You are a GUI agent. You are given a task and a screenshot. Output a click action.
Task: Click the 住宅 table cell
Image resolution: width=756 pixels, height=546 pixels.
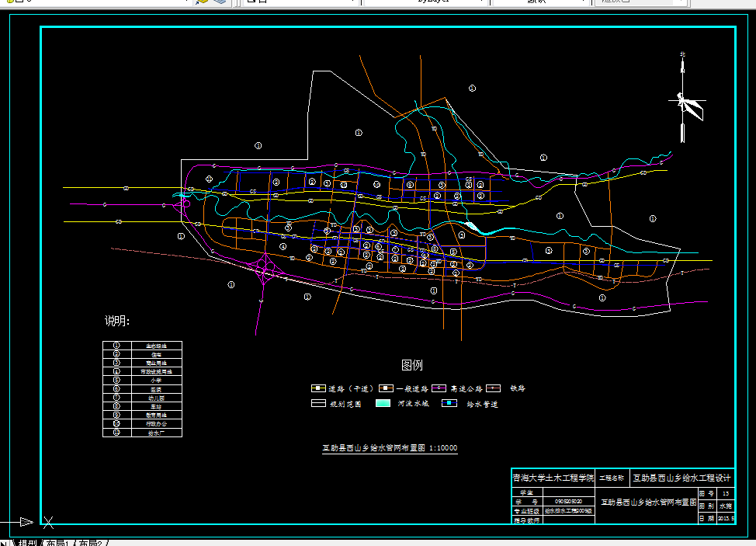[157, 354]
